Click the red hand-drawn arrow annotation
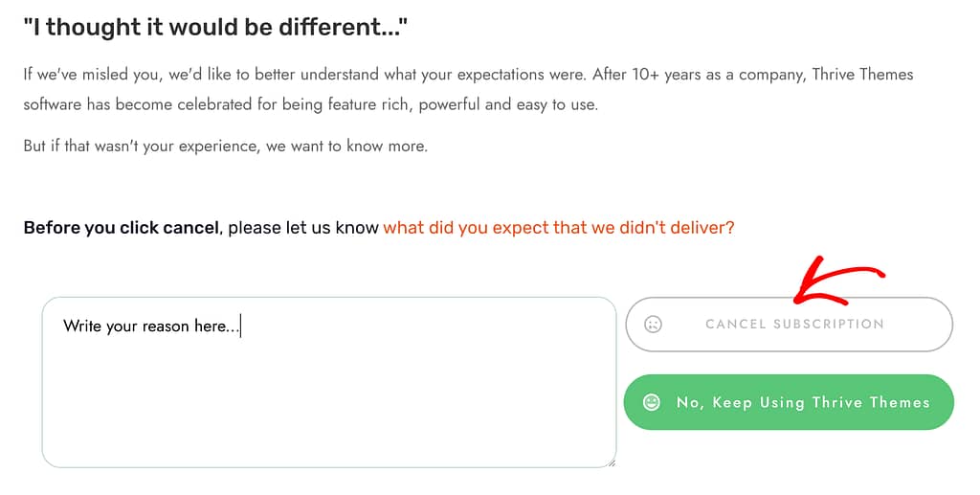This screenshot has height=495, width=980. pyautogui.click(x=833, y=278)
